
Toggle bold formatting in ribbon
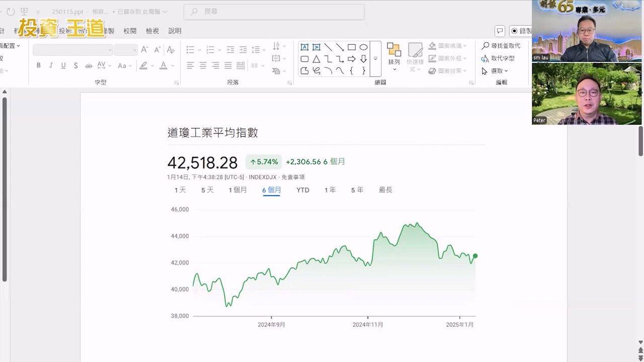click(39, 65)
